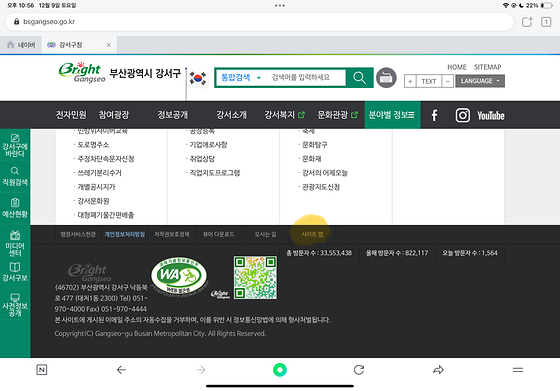Image resolution: width=560 pixels, height=391 pixels.
Task: Decrease text size with minus button
Action: pos(448,81)
